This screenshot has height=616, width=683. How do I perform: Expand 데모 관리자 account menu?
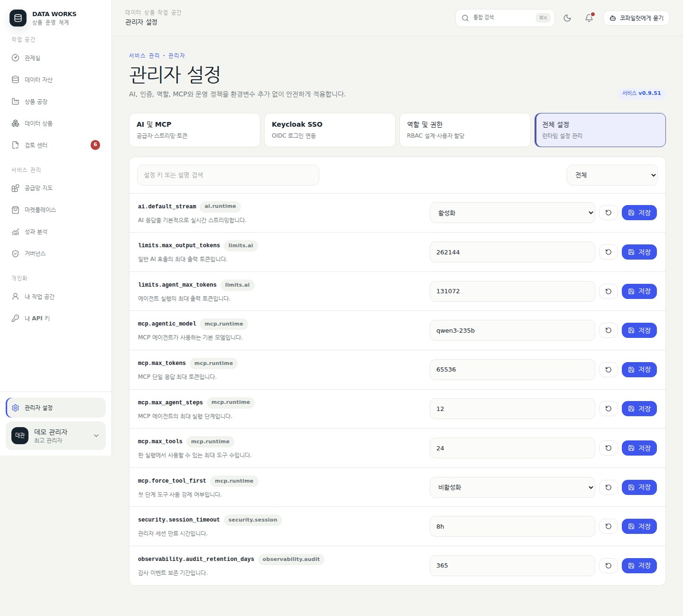[x=55, y=436]
